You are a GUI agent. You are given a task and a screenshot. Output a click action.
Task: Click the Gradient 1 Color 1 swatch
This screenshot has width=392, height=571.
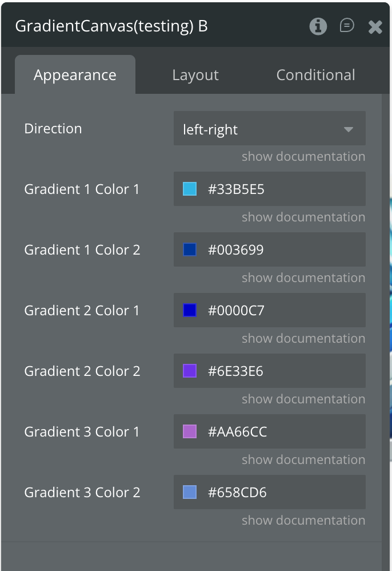[x=190, y=189]
